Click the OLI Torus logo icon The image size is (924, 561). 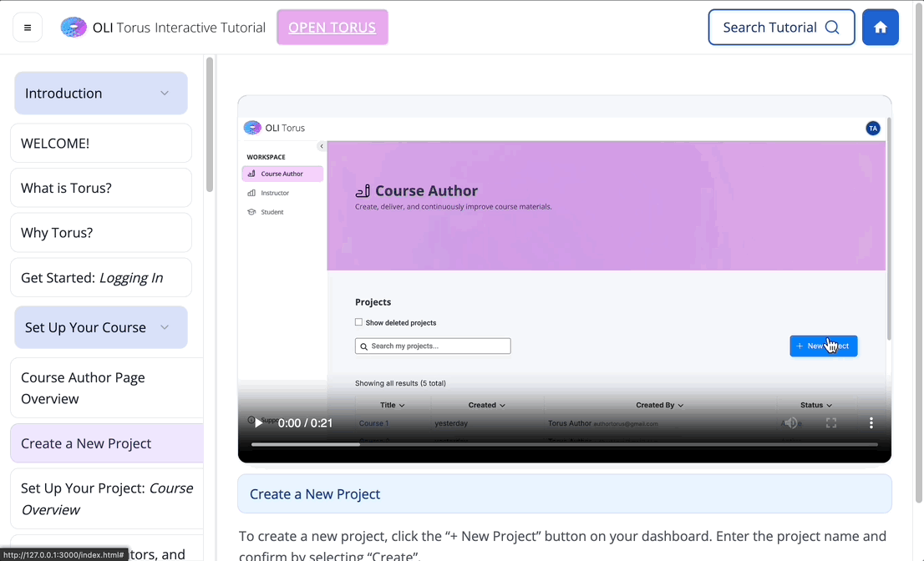click(74, 28)
